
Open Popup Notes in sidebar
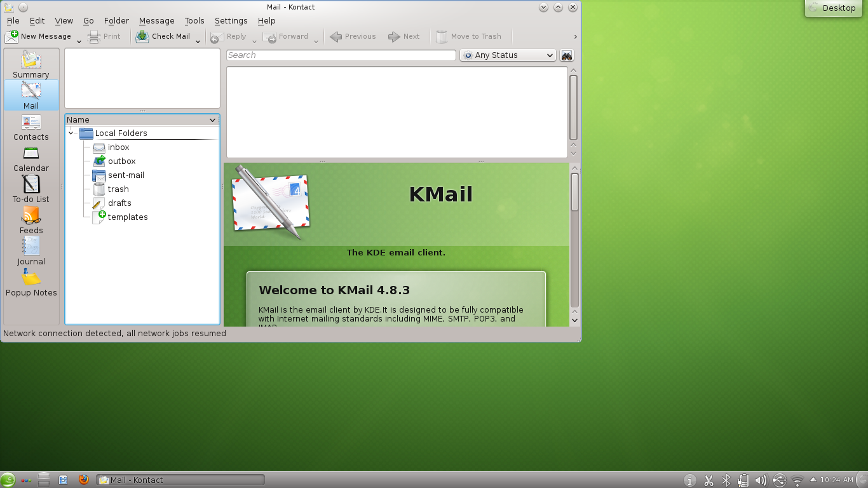click(x=31, y=282)
